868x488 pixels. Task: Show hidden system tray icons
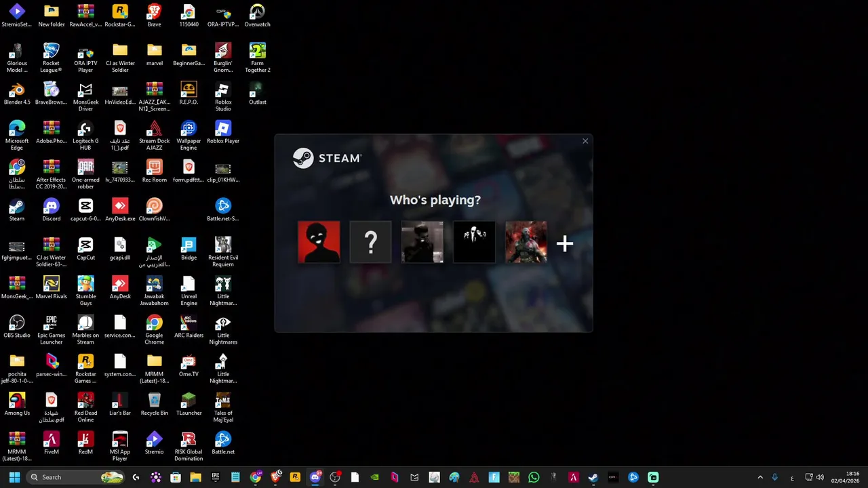tap(759, 477)
